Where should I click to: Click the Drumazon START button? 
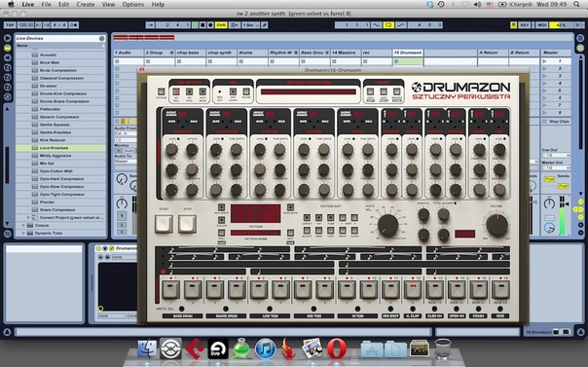(x=164, y=224)
